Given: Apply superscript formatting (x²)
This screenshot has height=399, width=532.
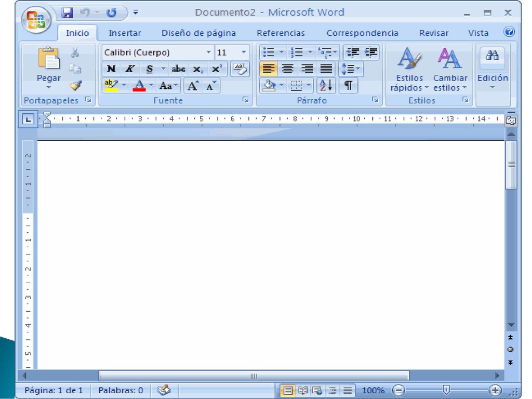Looking at the screenshot, I should pyautogui.click(x=217, y=69).
